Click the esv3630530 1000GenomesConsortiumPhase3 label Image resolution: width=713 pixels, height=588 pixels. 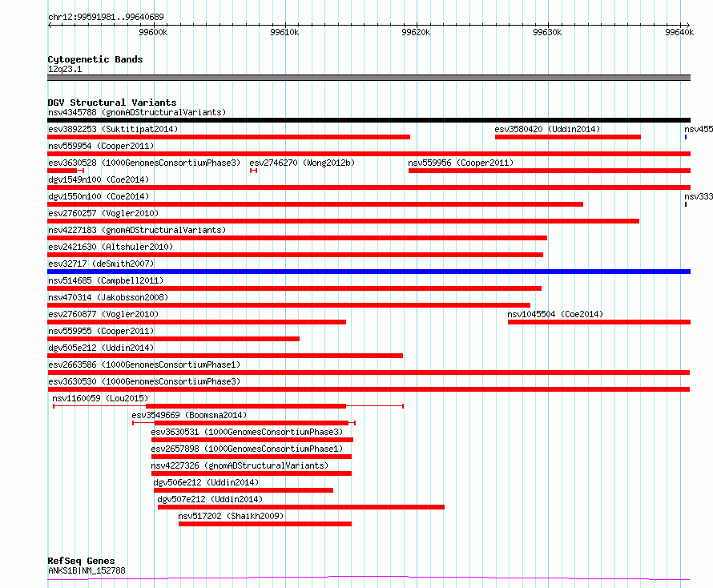[144, 381]
